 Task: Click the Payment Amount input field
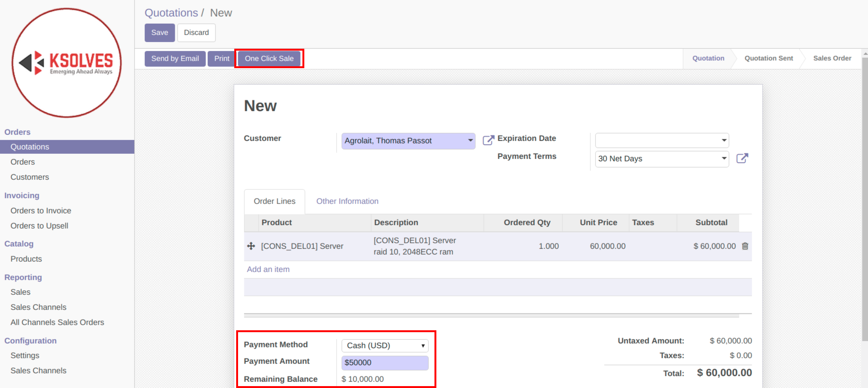(x=385, y=363)
